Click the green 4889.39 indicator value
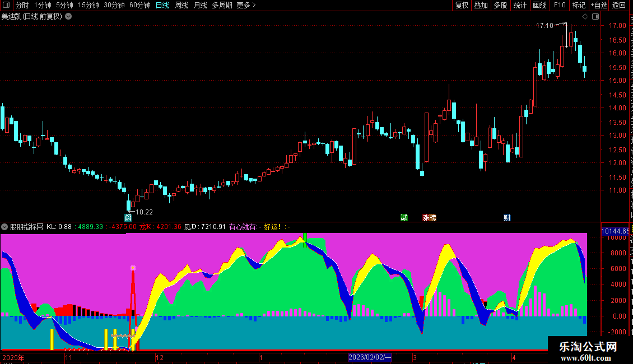This screenshot has width=633, height=364. (90, 227)
